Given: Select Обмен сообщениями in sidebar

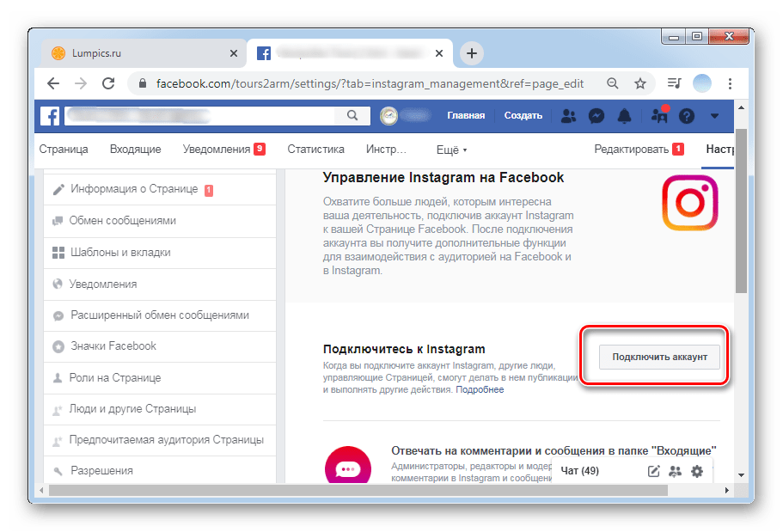Looking at the screenshot, I should pos(160,221).
